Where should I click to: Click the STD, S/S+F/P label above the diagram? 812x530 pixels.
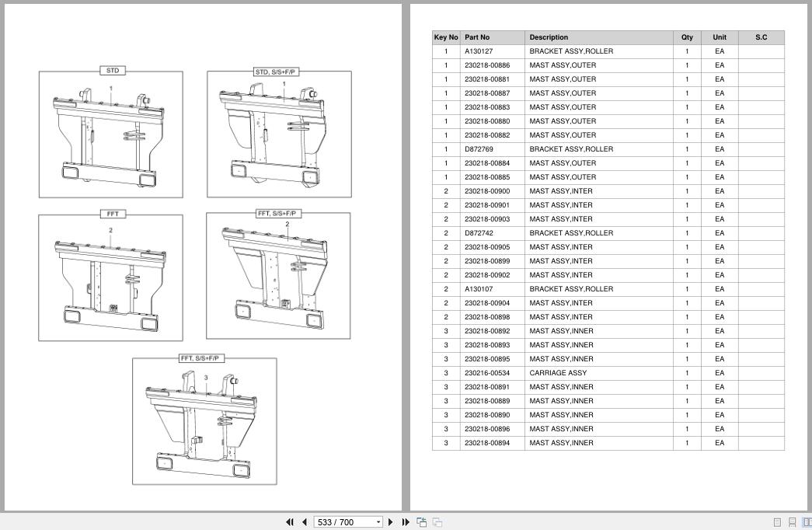pos(276,71)
